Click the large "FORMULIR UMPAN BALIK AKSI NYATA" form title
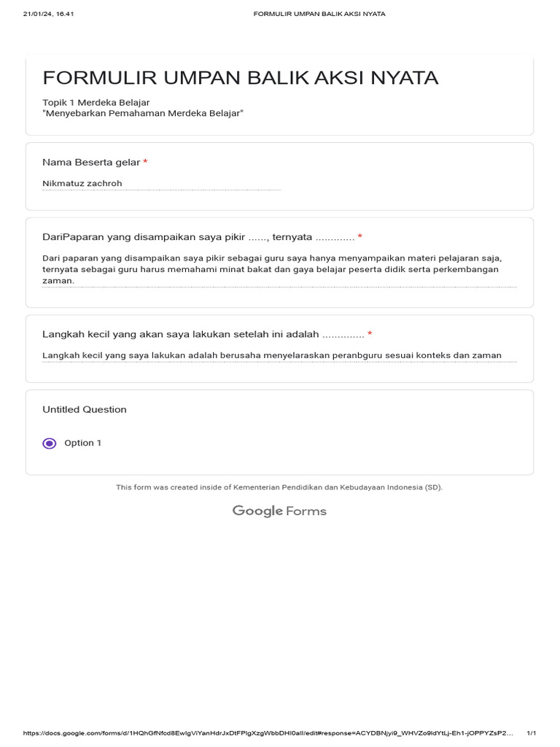 point(241,78)
